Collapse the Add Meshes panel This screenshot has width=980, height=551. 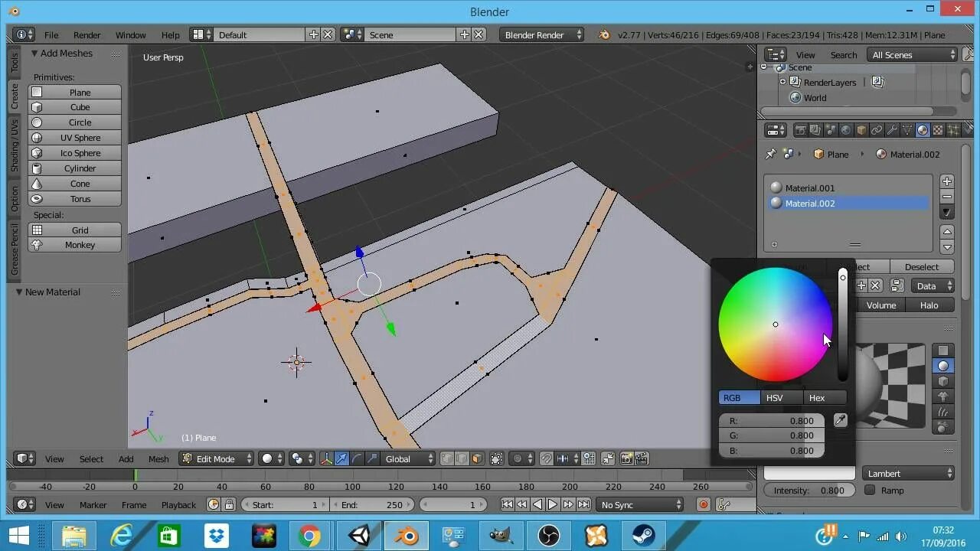point(34,54)
